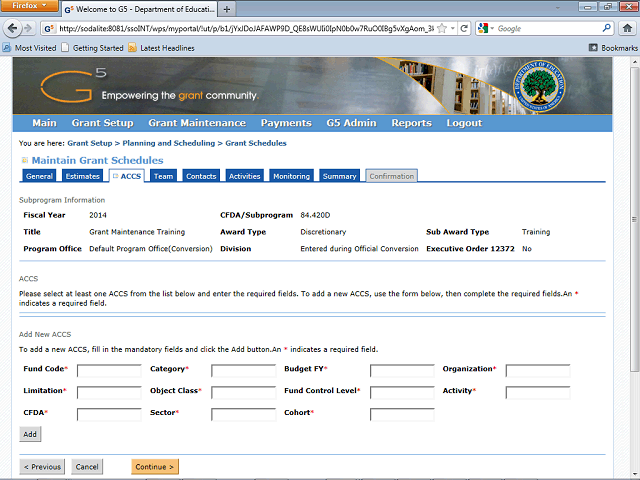The width and height of the screenshot is (640, 480).
Task: Switch to the Activities tab
Action: coord(244,176)
